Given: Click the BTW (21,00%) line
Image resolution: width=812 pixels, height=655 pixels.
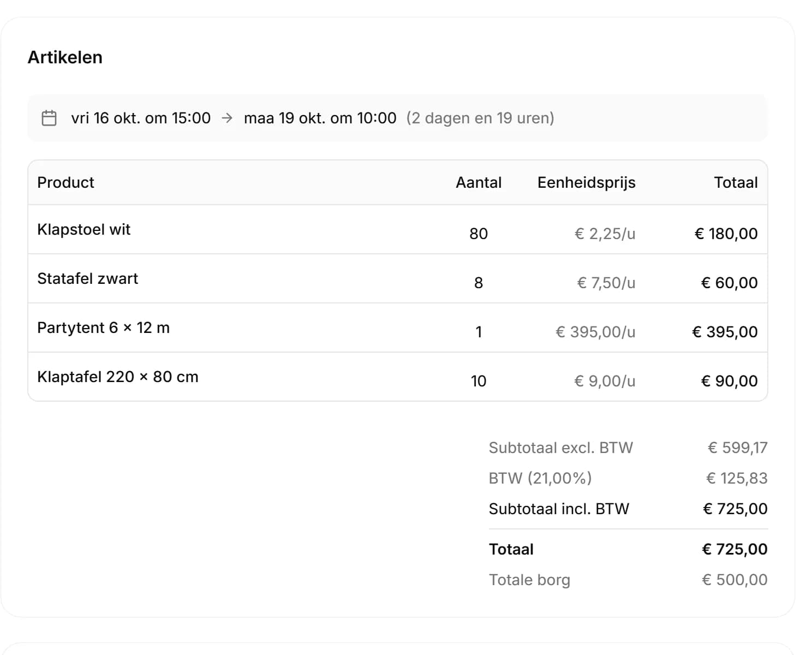Looking at the screenshot, I should (x=628, y=478).
